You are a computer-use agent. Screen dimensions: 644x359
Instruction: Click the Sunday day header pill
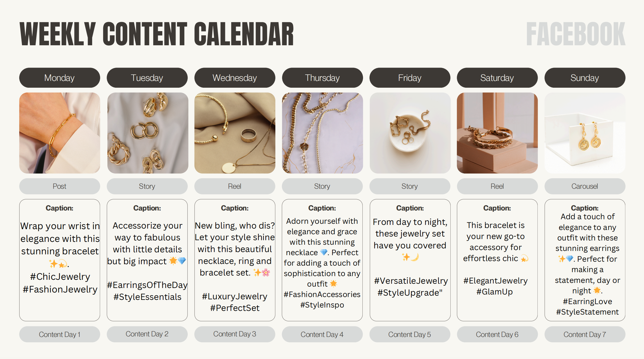click(x=585, y=78)
